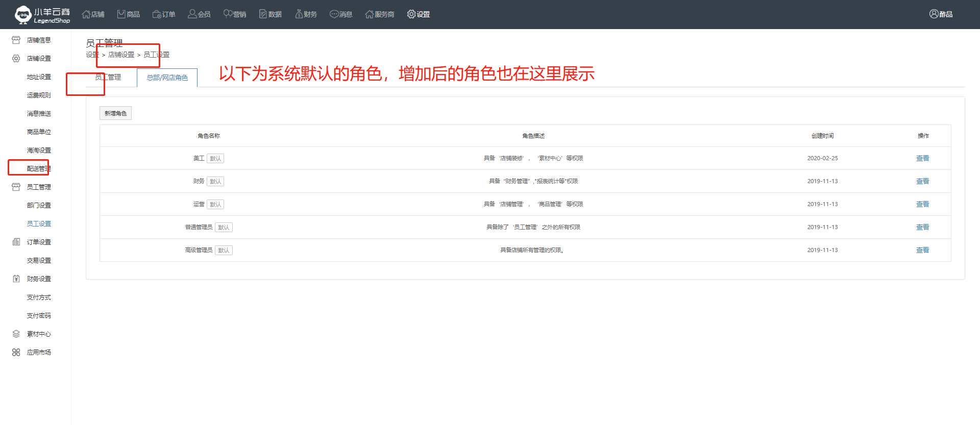980x425 pixels.
Task: Click the 店铺 home icon in top navigation
Action: tap(86, 14)
